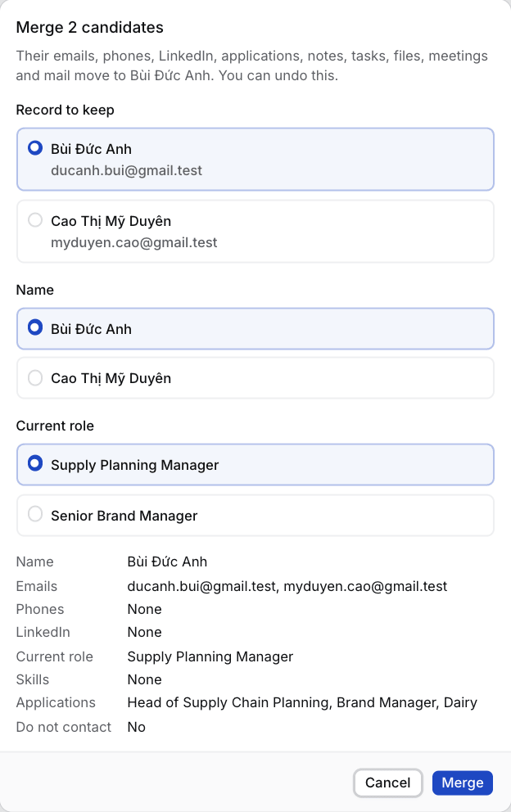Click the 'You can undo this' description text

[278, 75]
